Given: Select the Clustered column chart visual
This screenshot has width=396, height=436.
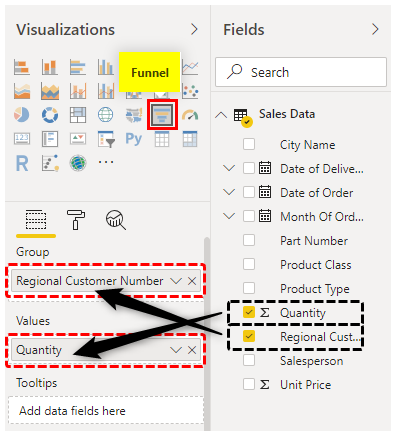Looking at the screenshot, I should (106, 67).
